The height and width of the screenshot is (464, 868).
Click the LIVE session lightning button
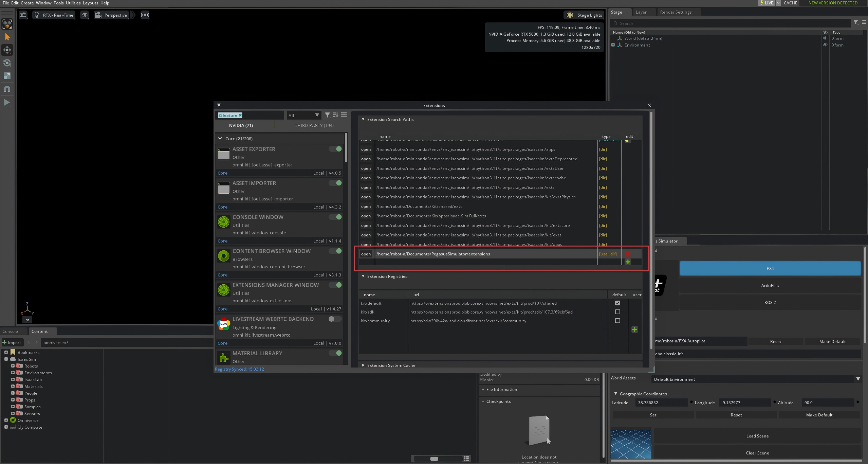(x=767, y=3)
